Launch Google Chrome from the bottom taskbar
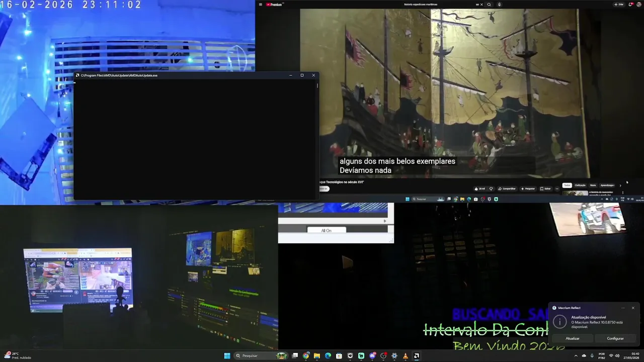 [306, 356]
